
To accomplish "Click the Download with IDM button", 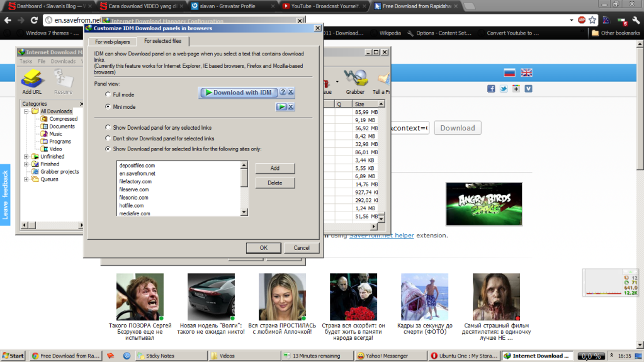I will click(238, 93).
